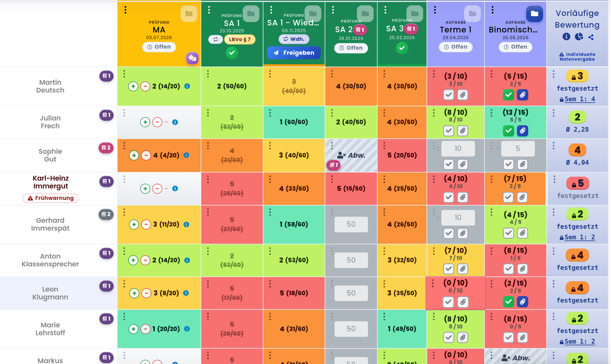
Task: Click Individuelle Notenvergabe warning link
Action: point(577,57)
